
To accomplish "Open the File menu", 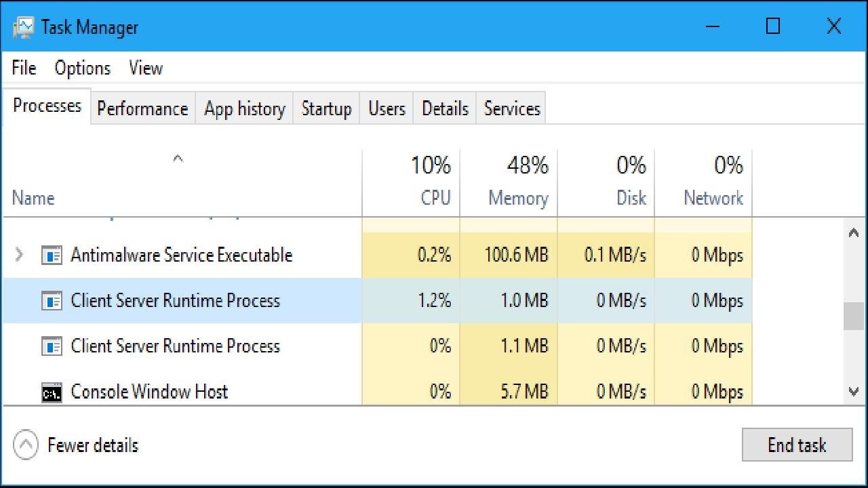I will click(22, 68).
